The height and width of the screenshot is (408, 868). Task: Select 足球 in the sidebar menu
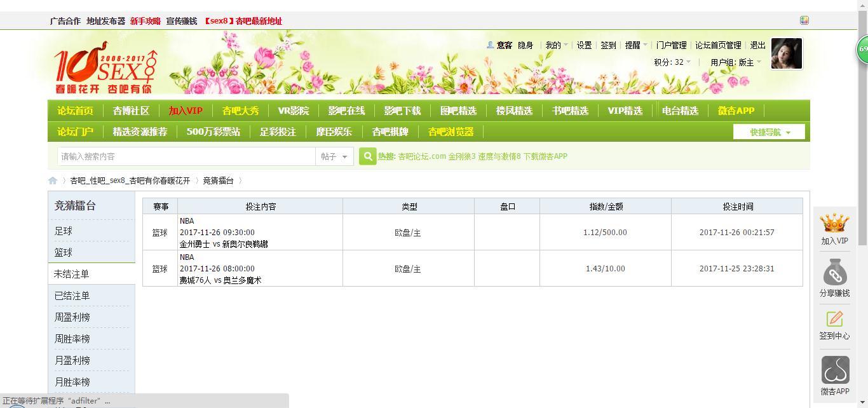(x=64, y=231)
